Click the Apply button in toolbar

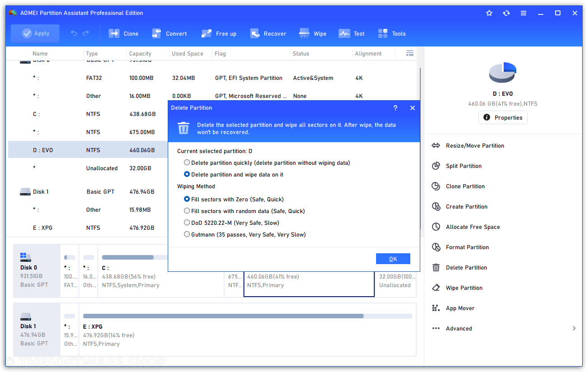[35, 33]
